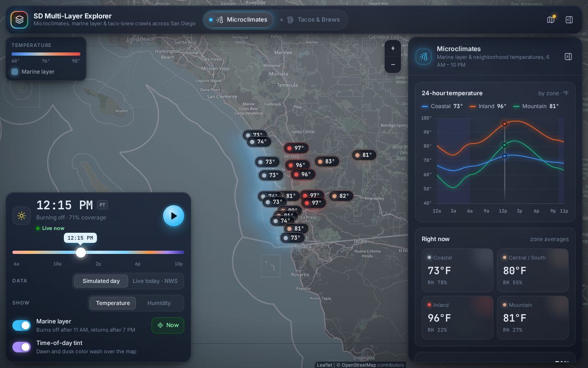Show the Humidity layer
The image size is (588, 368).
(x=159, y=303)
